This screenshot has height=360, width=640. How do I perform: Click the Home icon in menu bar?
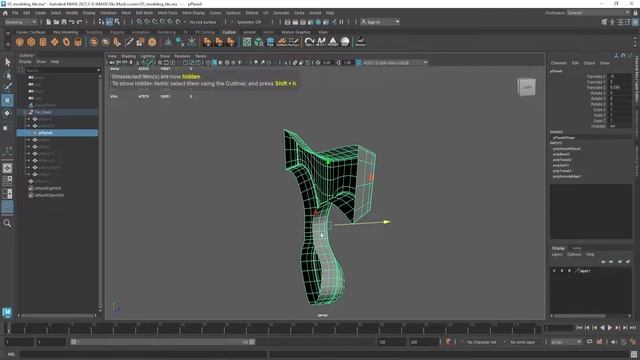coord(5,13)
